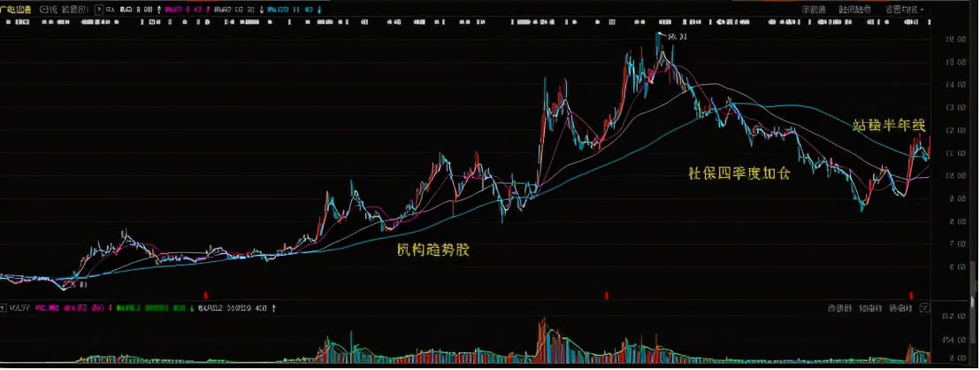Toggle the magenta MA10 line legend
The width and height of the screenshot is (980, 370).
point(172,9)
